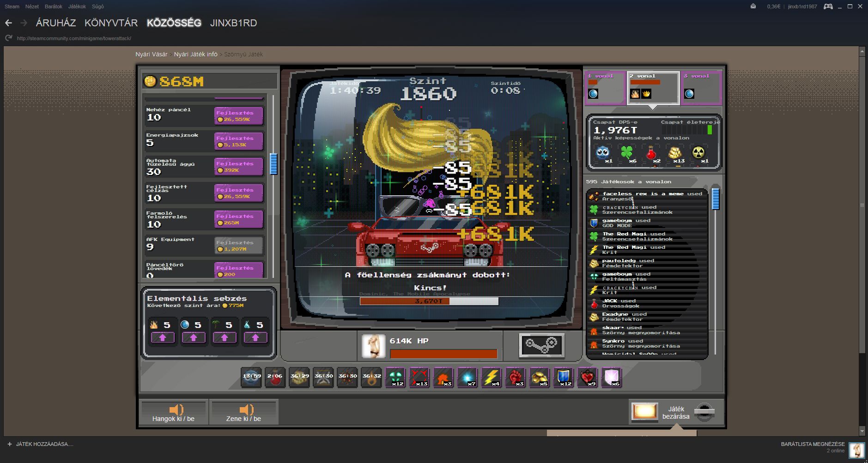Activate the pink cube ability showing x6
Viewport: 868px width, 463px height.
pos(612,377)
